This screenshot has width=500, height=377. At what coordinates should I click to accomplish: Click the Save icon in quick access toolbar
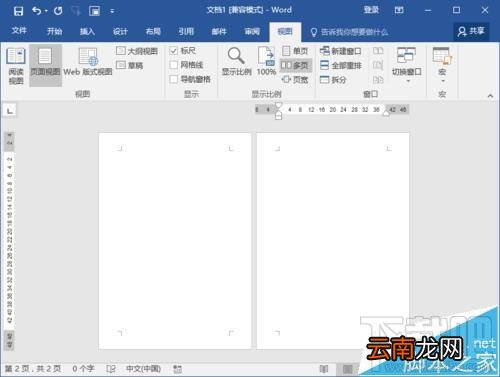[x=18, y=11]
